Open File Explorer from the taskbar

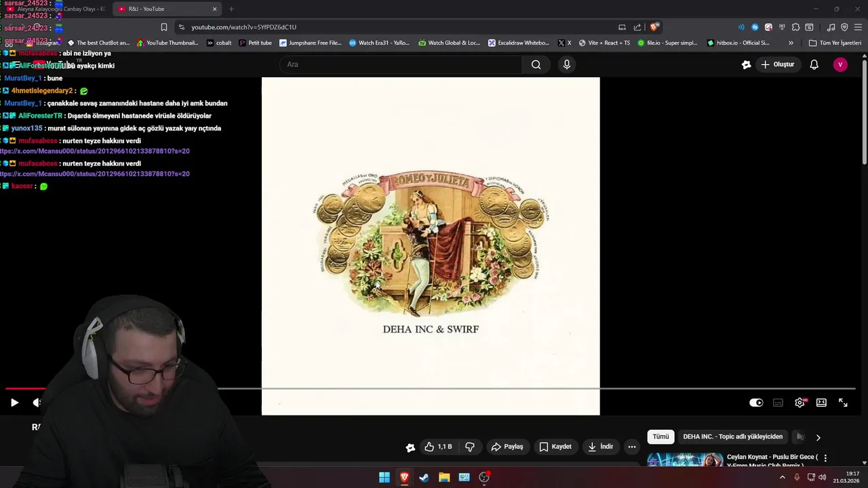444,477
